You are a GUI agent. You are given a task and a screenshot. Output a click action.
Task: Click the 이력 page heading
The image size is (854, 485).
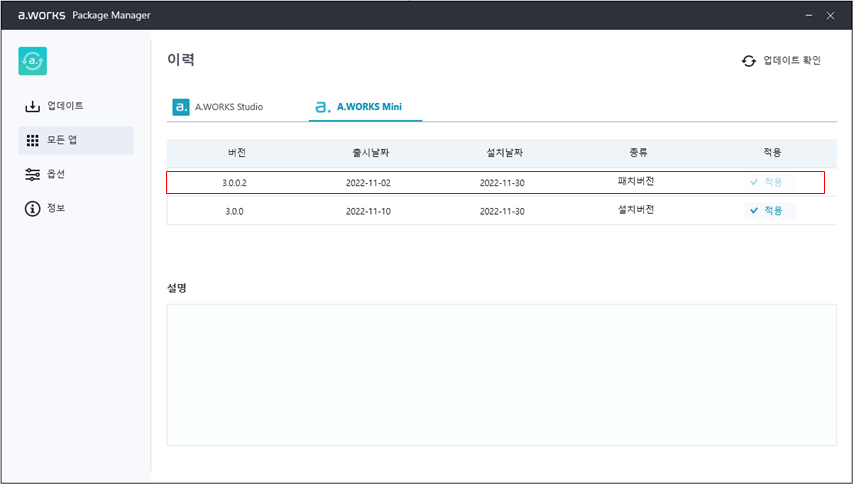click(181, 59)
